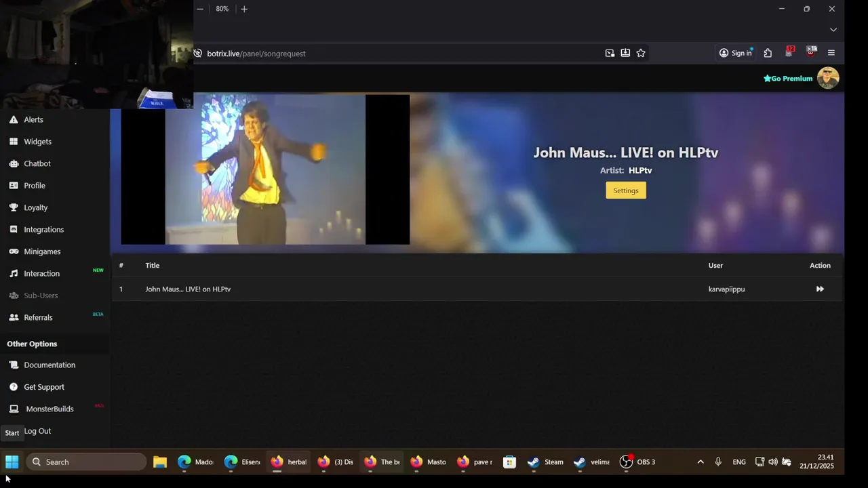Open the MonsterBuilds ad link
The width and height of the screenshot is (868, 488).
click(50, 409)
